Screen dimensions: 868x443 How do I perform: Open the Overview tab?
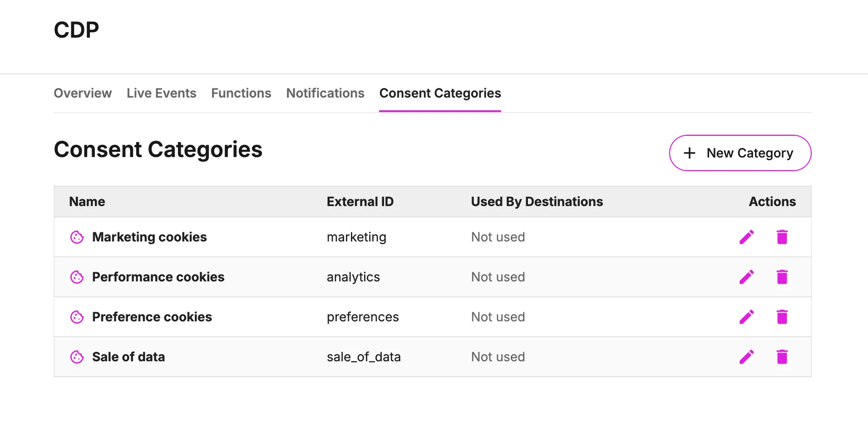pyautogui.click(x=83, y=93)
